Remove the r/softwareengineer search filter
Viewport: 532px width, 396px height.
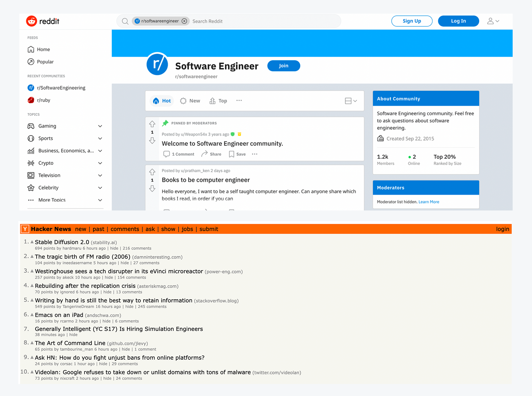(184, 21)
